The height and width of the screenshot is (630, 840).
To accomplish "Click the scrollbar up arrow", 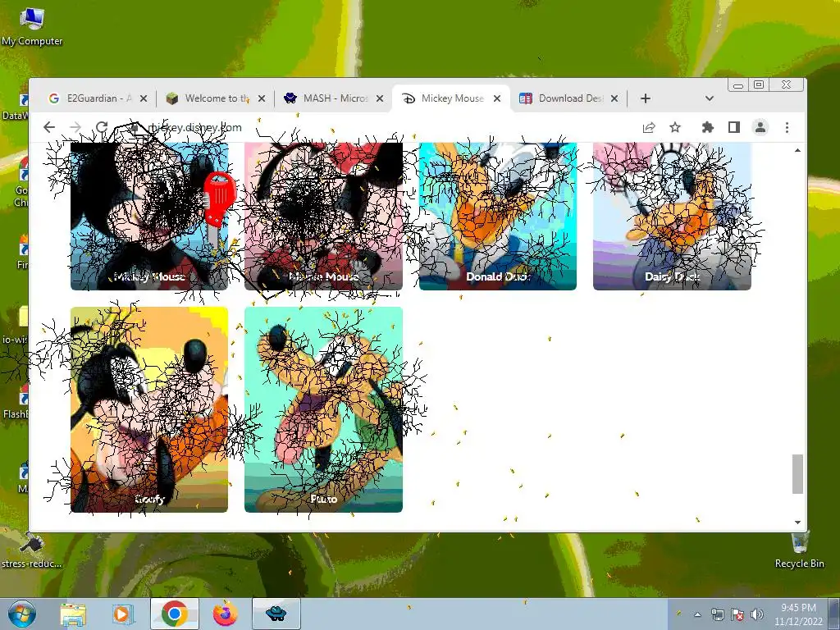I will pos(797,151).
